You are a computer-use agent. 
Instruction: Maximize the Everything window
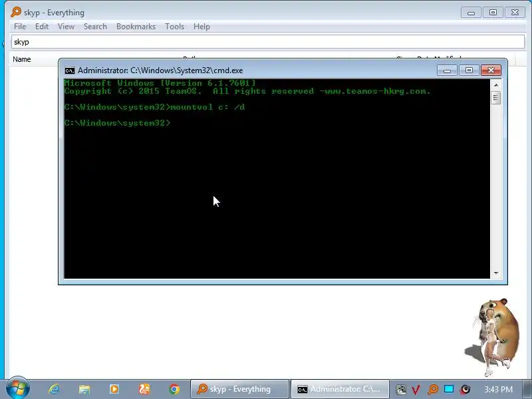pyautogui.click(x=493, y=13)
